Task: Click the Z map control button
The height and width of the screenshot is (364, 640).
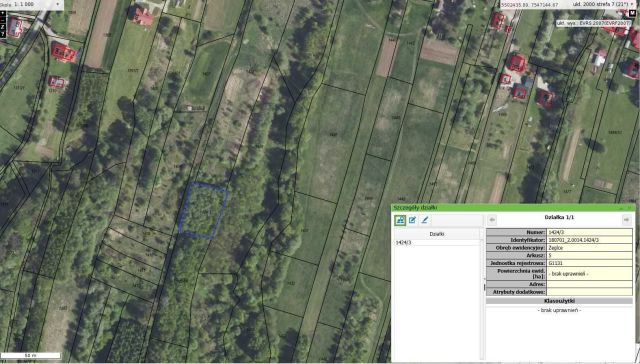Action: pos(2,27)
